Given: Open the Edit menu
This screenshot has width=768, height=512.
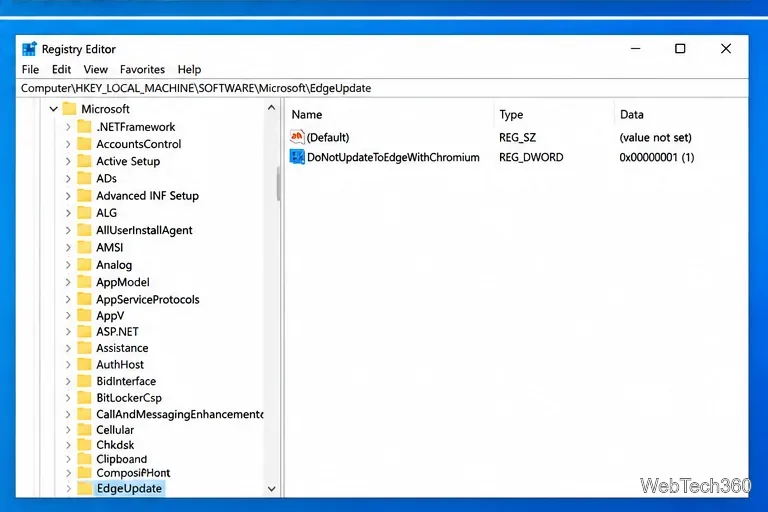Looking at the screenshot, I should (61, 70).
